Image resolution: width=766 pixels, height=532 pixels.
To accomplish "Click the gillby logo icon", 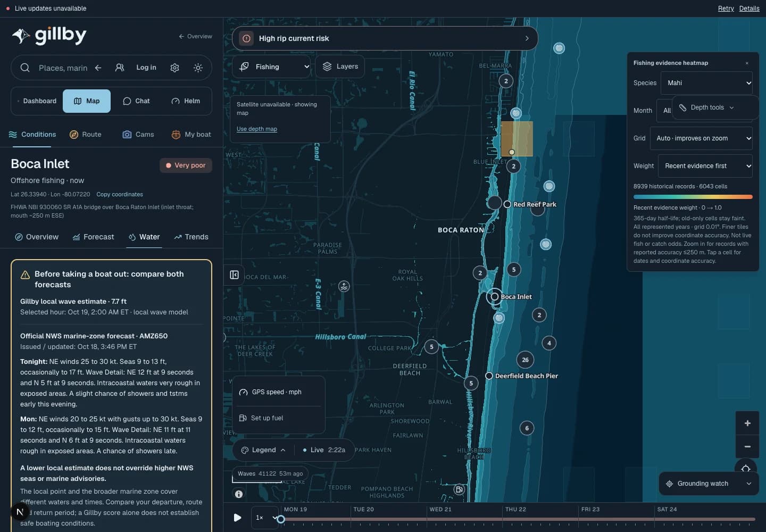I will pos(21,36).
